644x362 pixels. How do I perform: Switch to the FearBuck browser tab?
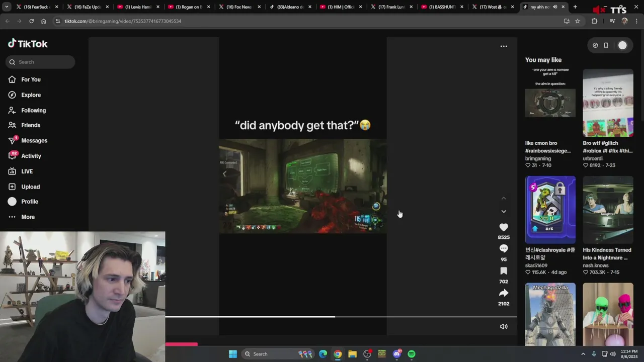(x=37, y=7)
